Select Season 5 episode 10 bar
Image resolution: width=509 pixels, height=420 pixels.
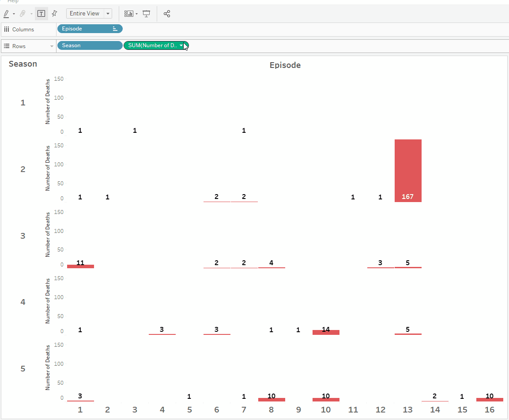click(326, 400)
